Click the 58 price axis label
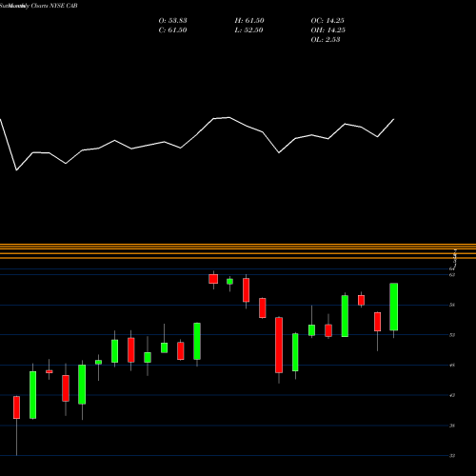Viewport: 476px width, 476px height. click(452, 305)
